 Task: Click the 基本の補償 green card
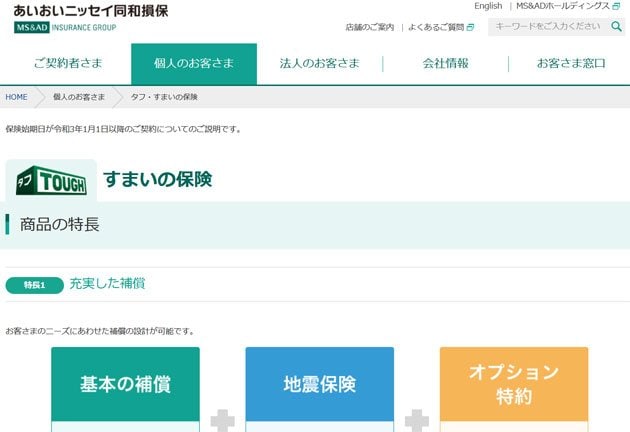tap(125, 384)
